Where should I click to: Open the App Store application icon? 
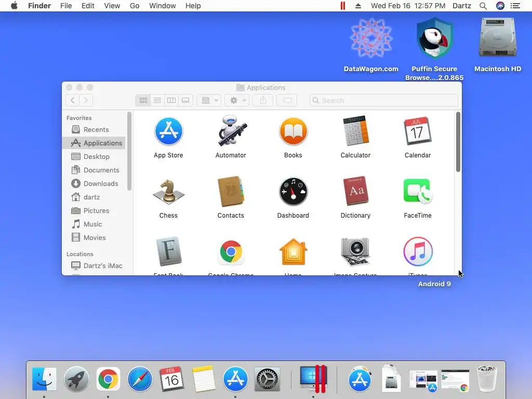click(168, 131)
